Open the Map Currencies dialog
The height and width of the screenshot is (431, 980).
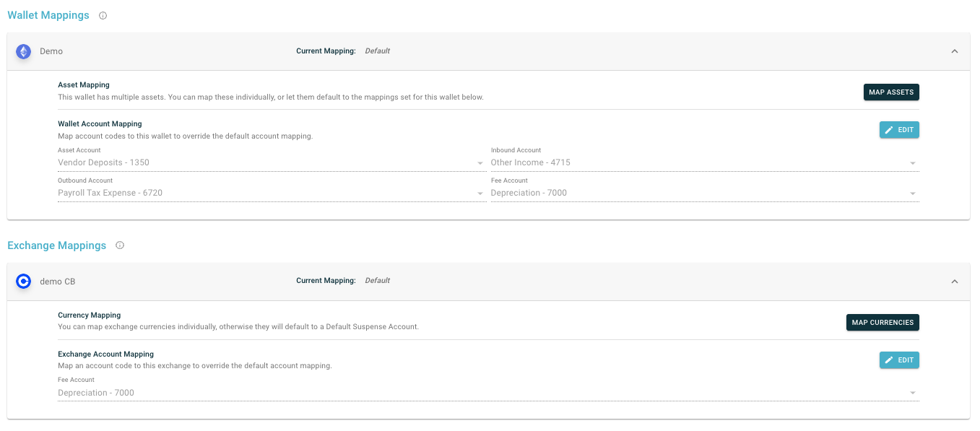pos(883,323)
